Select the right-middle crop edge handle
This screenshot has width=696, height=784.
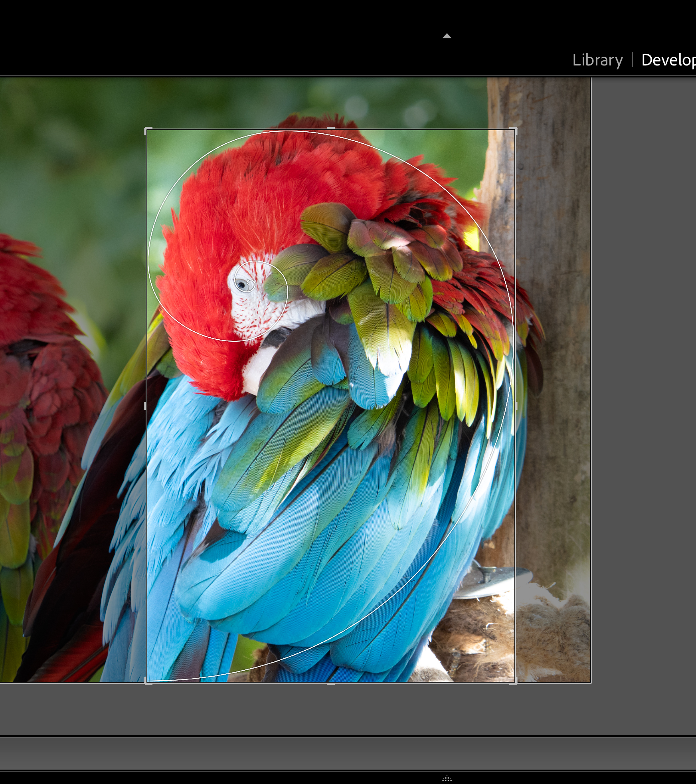coord(516,406)
